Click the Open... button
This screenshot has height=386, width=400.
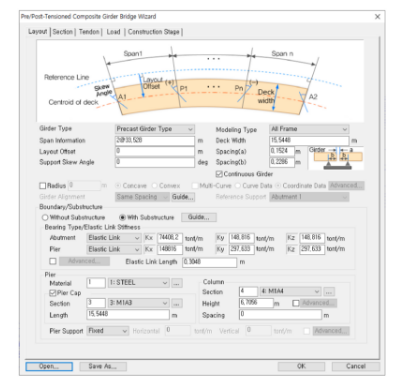[x=49, y=366]
